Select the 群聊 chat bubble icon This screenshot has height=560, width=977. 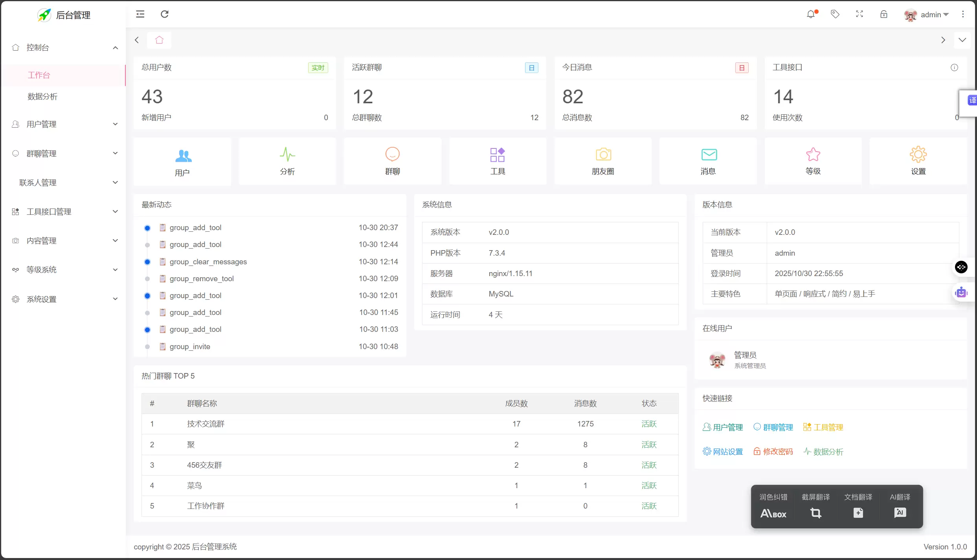(x=392, y=161)
